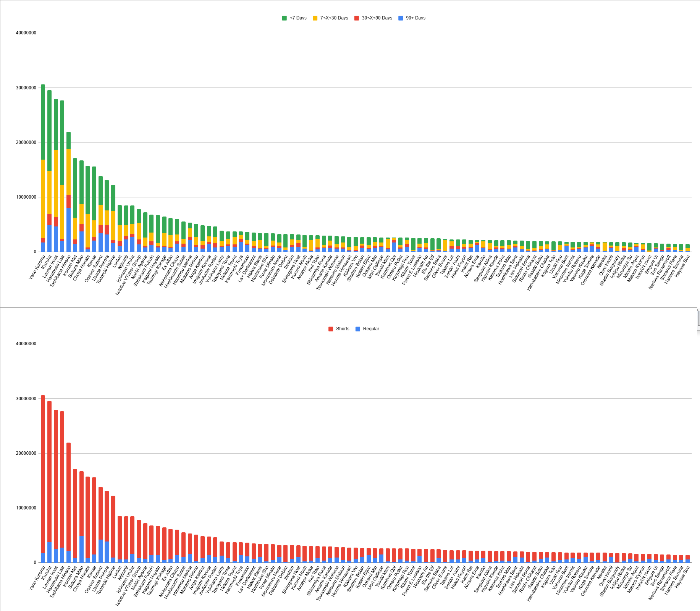Click the blue Regular legend swatch
Screen dimensions: 700x611
pyautogui.click(x=358, y=329)
